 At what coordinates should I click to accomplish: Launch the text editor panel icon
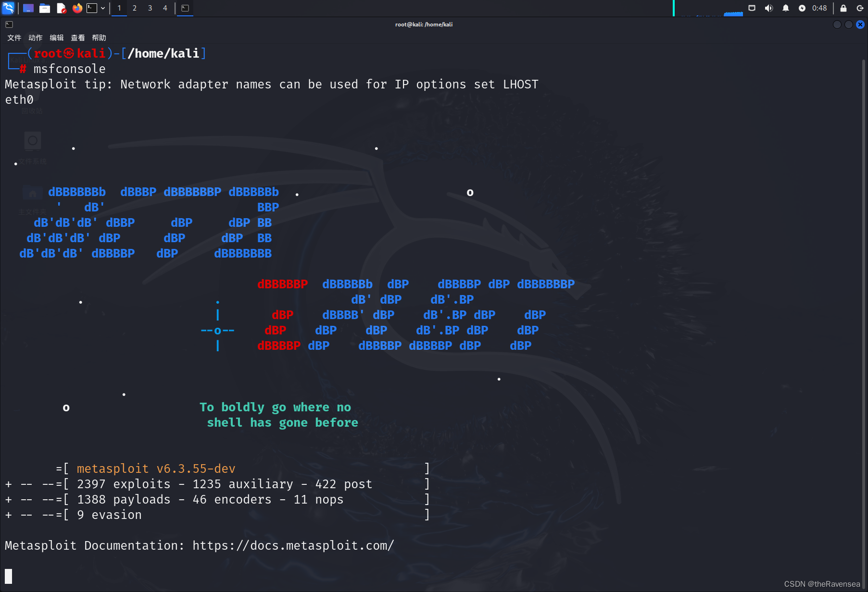click(x=61, y=8)
